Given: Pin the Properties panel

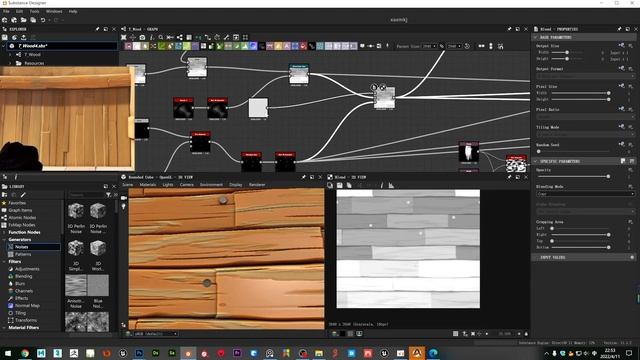Looking at the screenshot, I should [619, 29].
